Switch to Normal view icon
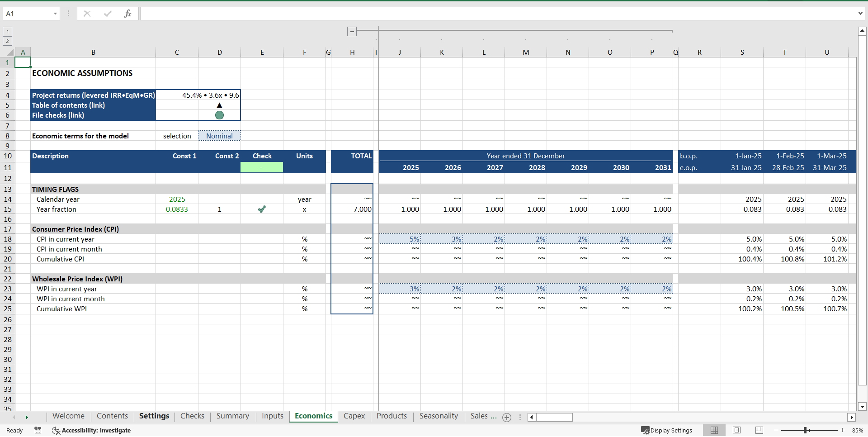This screenshot has height=437, width=868. tap(714, 430)
